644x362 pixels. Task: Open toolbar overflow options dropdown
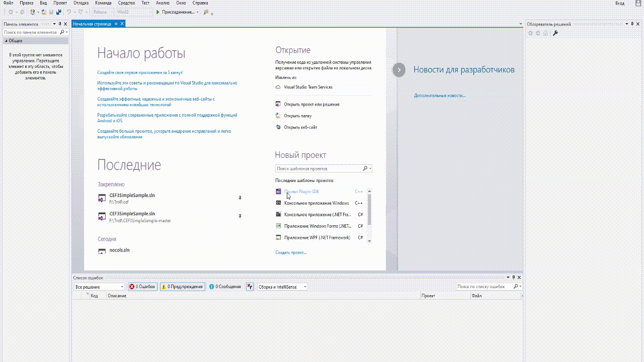click(212, 13)
